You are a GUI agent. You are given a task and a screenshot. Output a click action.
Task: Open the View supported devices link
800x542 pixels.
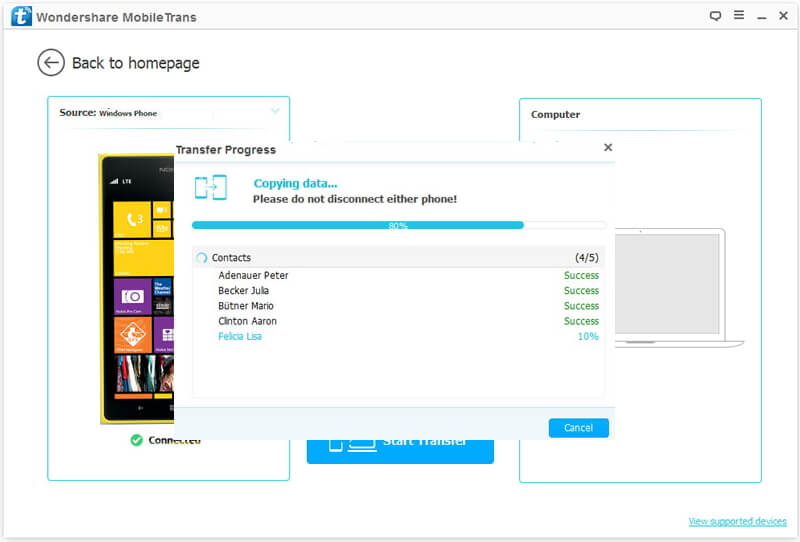[737, 522]
